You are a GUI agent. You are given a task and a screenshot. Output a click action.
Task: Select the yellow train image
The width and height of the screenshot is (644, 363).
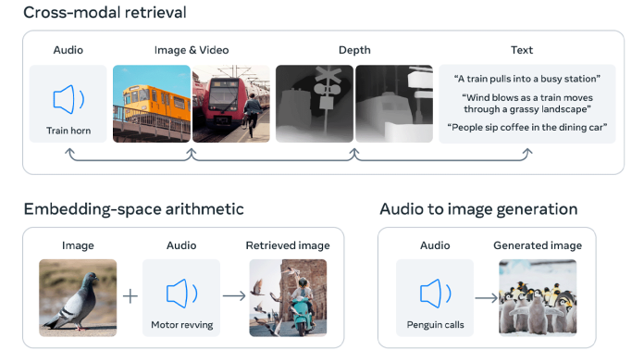(x=152, y=104)
